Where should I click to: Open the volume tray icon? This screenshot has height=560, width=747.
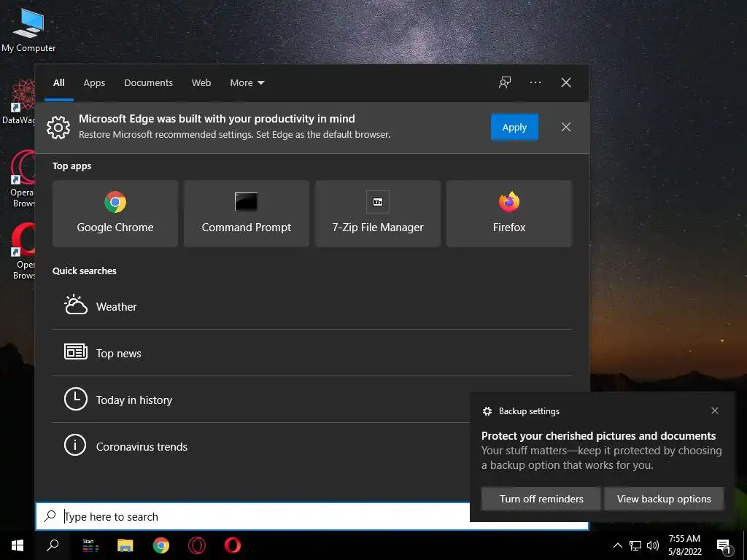point(653,545)
